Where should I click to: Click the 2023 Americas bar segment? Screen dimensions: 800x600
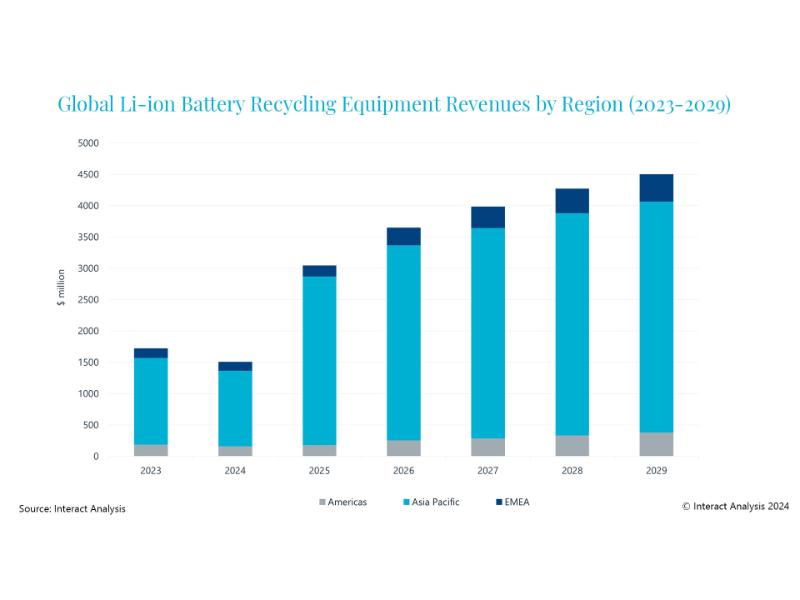[151, 450]
